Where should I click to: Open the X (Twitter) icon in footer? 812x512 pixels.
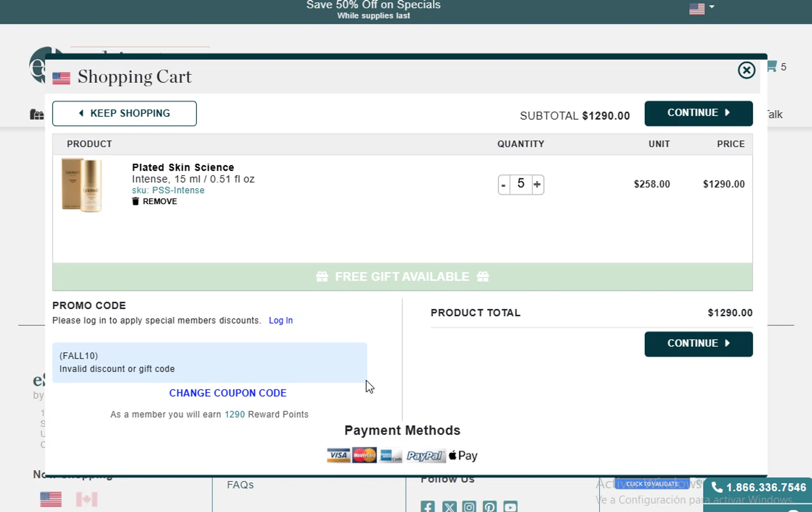click(449, 507)
